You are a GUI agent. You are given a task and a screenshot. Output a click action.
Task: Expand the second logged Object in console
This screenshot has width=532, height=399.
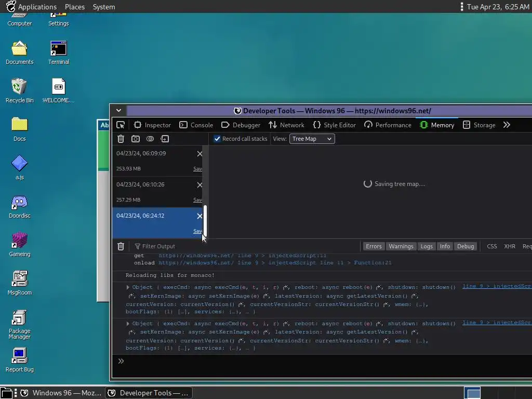128,324
